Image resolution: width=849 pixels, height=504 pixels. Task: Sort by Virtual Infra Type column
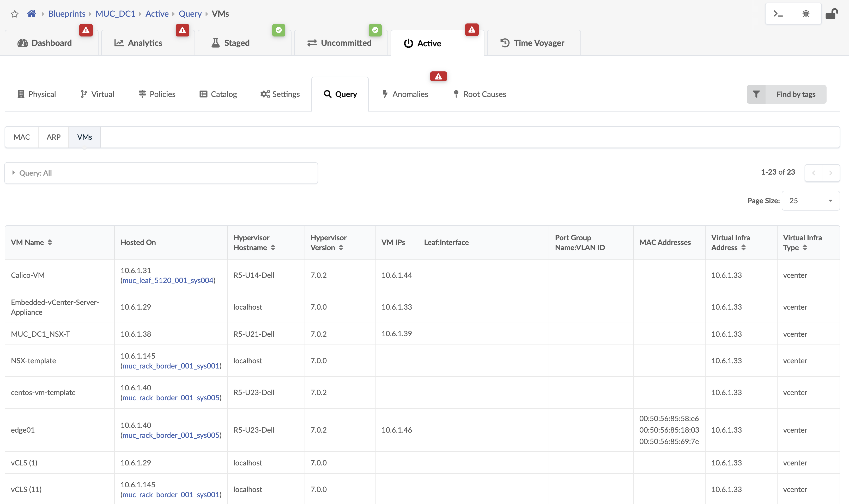805,248
